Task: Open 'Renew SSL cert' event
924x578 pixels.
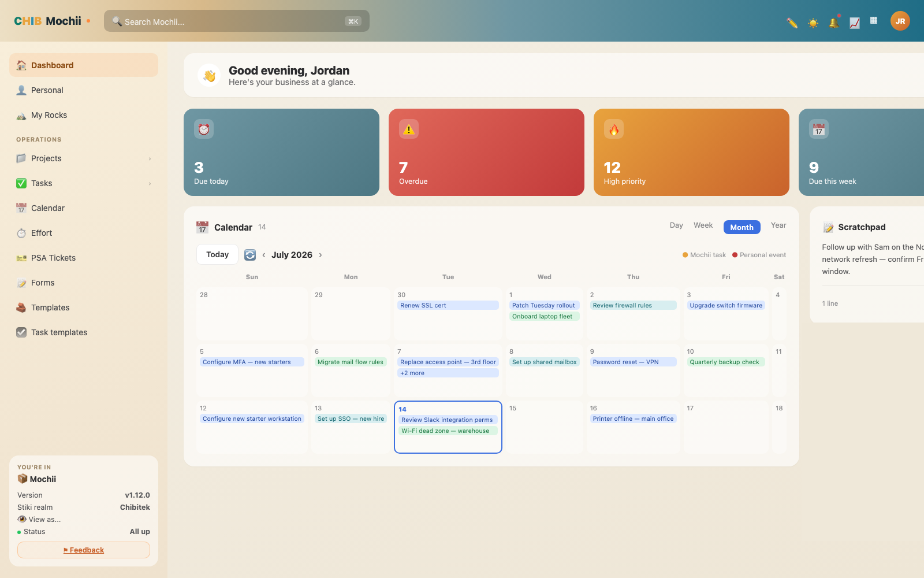Action: pos(448,305)
